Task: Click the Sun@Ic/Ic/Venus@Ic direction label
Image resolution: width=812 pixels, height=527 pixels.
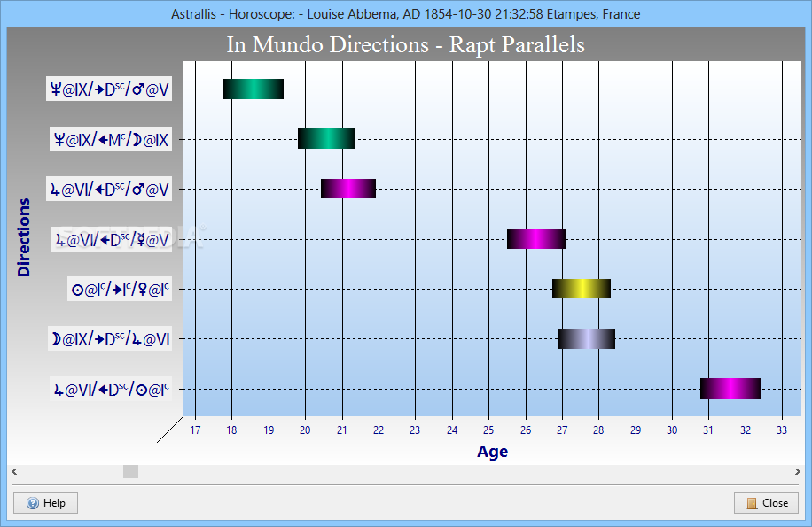Action: tap(120, 289)
